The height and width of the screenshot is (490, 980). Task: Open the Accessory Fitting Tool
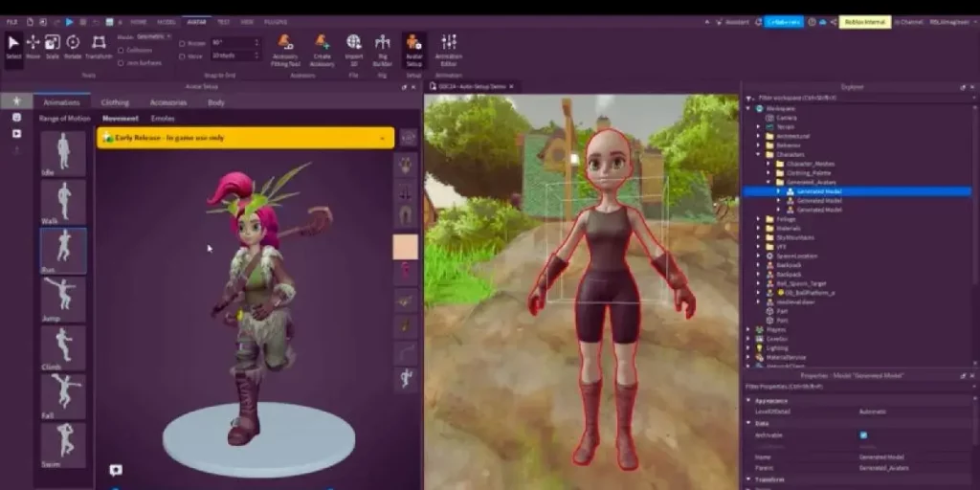(285, 52)
